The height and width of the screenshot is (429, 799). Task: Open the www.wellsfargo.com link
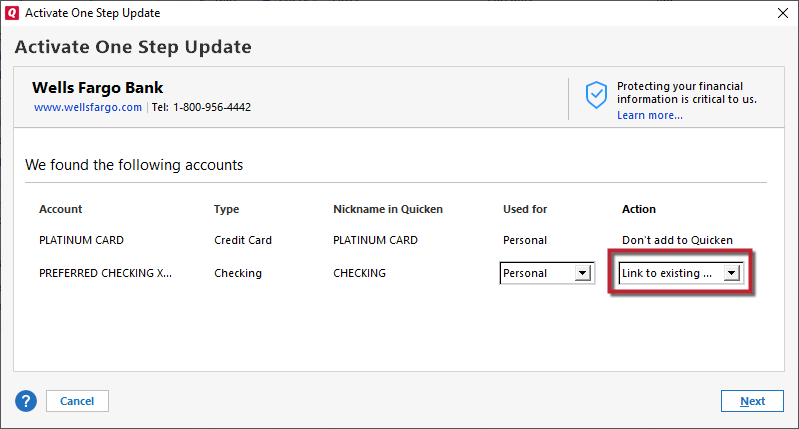pyautogui.click(x=88, y=107)
